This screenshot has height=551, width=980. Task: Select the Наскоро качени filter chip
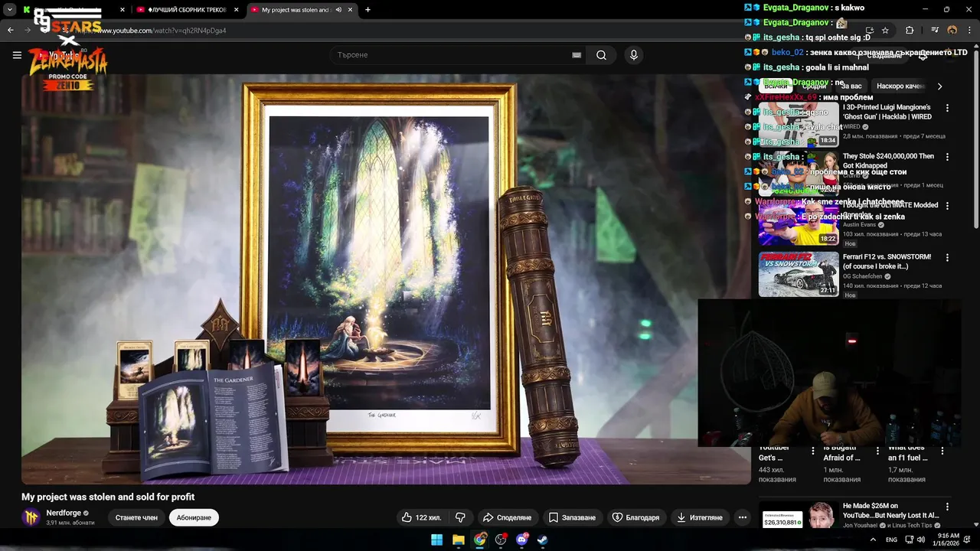point(900,86)
